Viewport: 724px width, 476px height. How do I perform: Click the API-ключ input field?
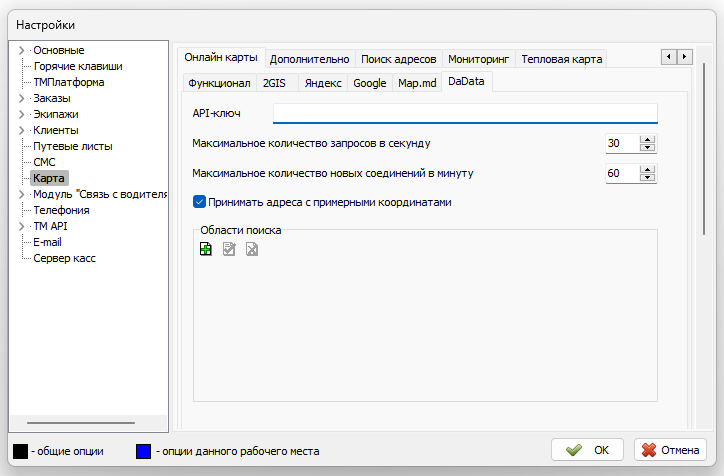[x=465, y=113]
